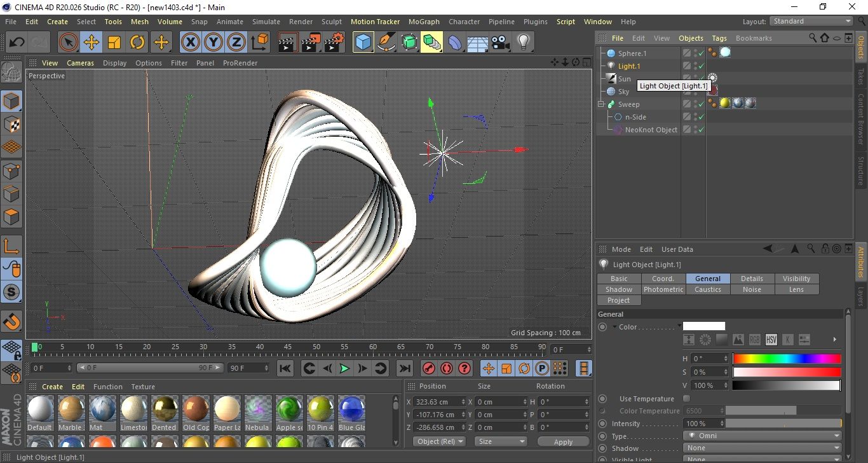
Task: Click Render to Picture Viewer icon
Action: (311, 43)
